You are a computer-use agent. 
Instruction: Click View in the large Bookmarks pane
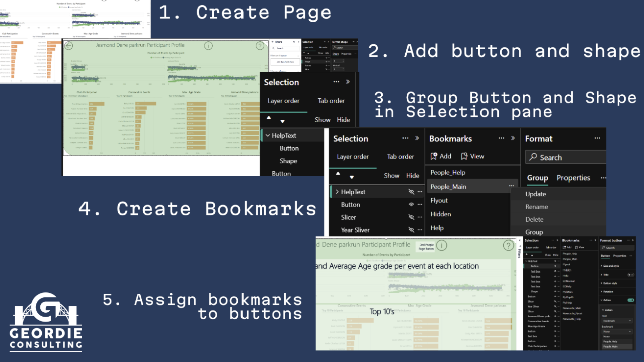point(472,156)
